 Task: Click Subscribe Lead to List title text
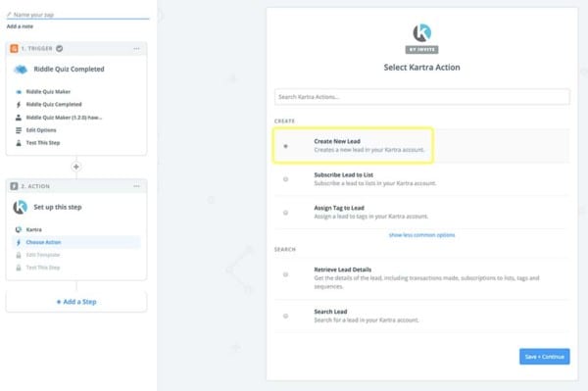pyautogui.click(x=344, y=174)
